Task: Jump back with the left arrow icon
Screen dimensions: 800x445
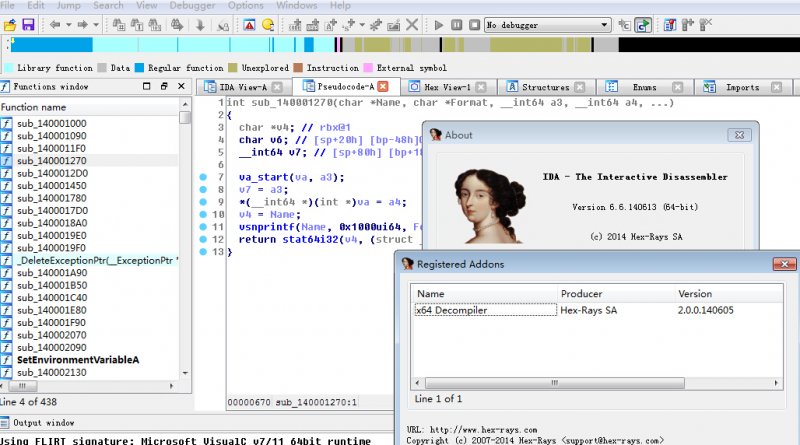Action: click(55, 24)
